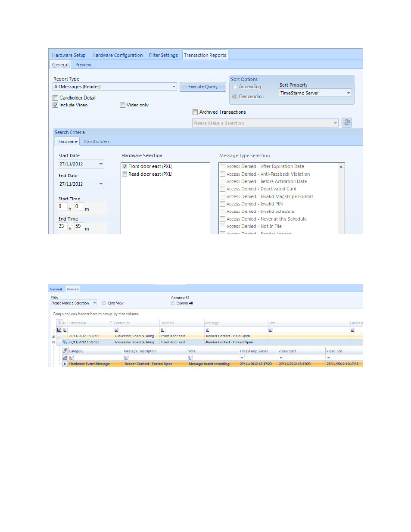Check Access Denied - Deactivated Card

pos(222,189)
